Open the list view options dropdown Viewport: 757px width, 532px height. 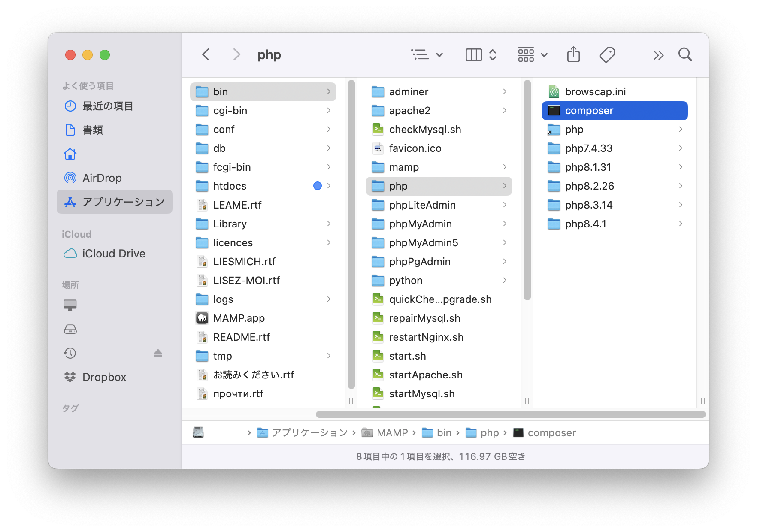pos(427,54)
